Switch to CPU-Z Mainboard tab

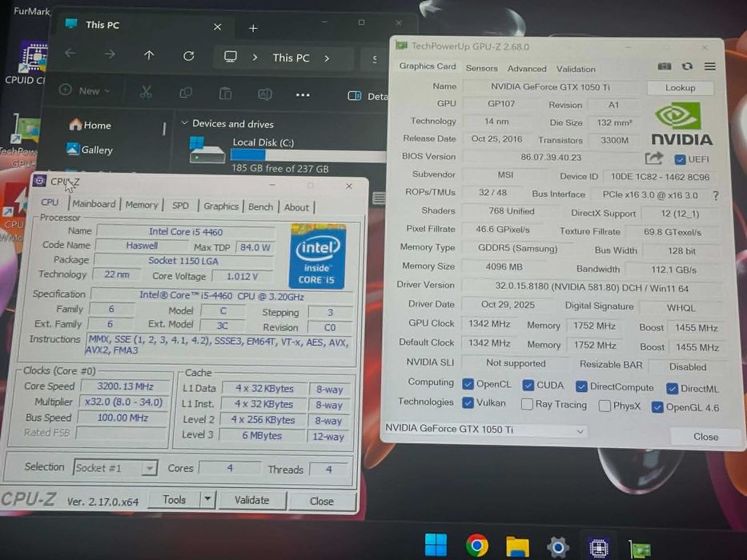click(94, 204)
